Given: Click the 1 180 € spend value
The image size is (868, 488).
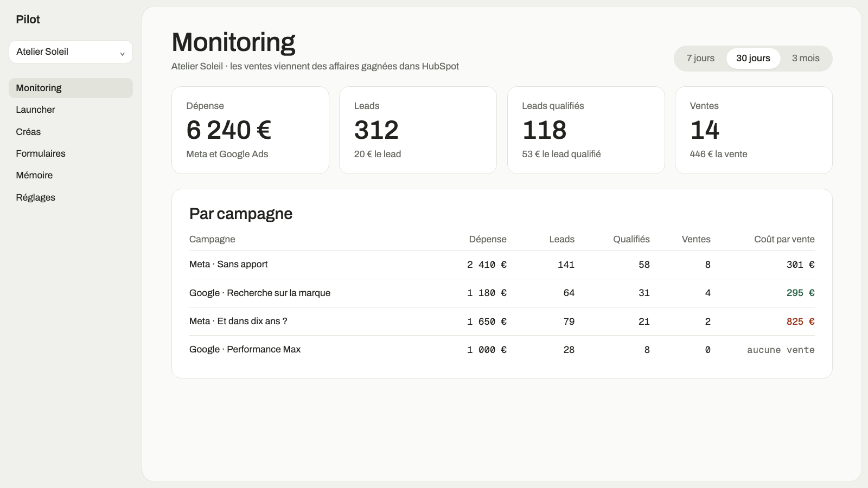Looking at the screenshot, I should pos(487,293).
